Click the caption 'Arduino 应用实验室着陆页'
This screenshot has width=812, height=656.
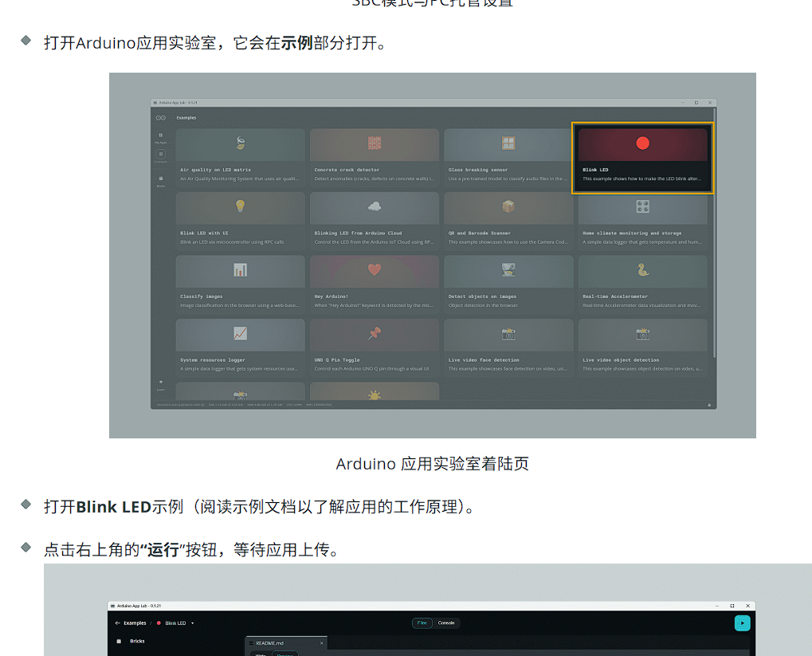433,464
